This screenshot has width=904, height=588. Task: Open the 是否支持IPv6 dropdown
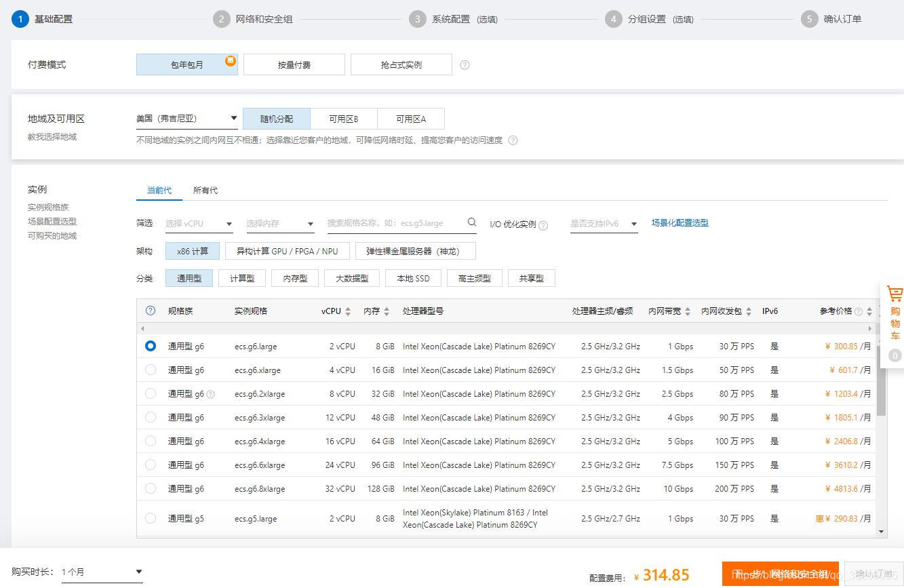point(604,224)
